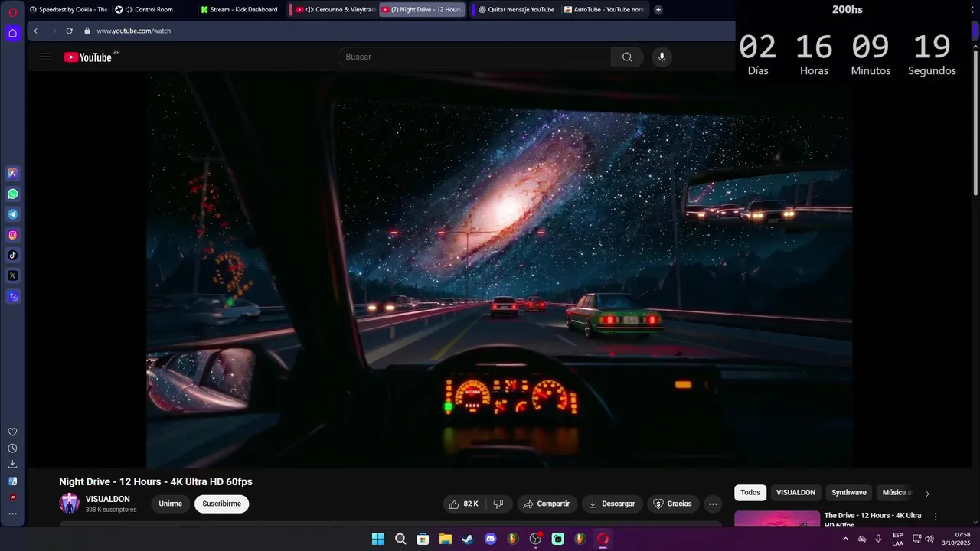Click Unirme to join the channel

point(171,504)
